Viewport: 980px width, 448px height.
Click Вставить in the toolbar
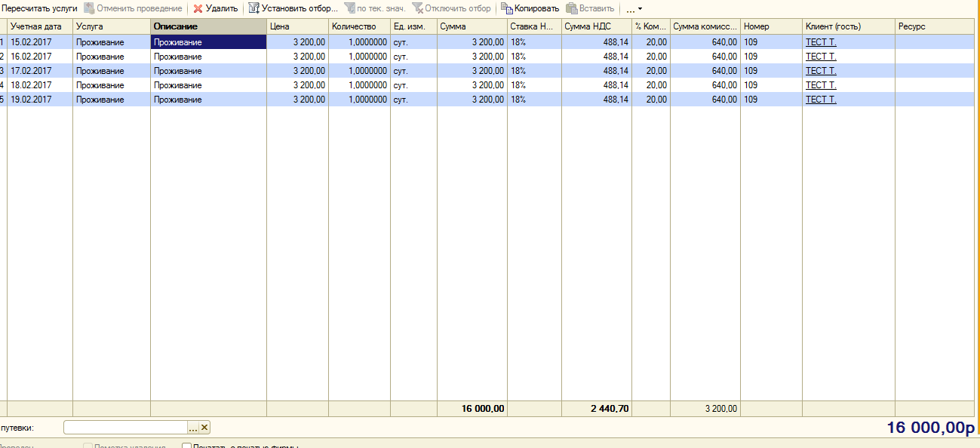pos(590,8)
